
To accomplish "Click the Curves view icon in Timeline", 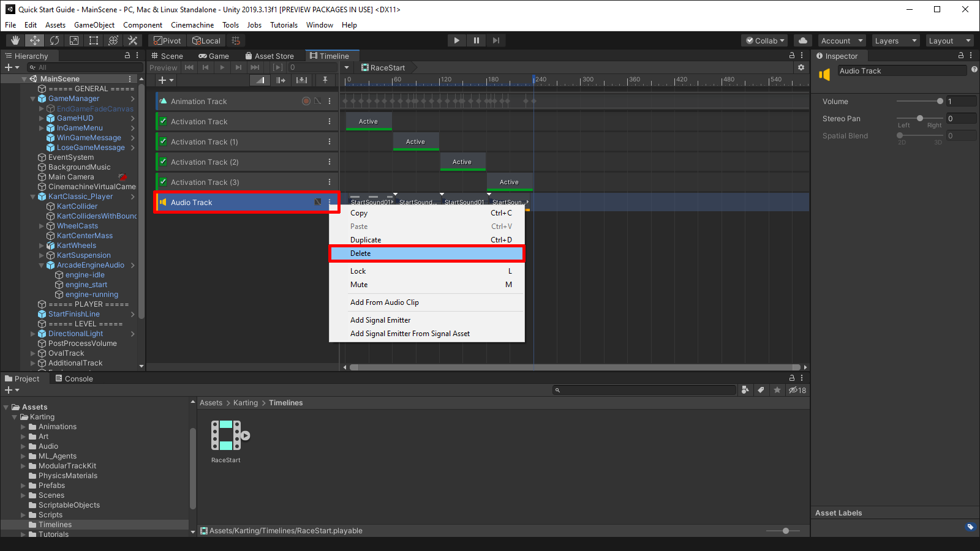I will 260,80.
